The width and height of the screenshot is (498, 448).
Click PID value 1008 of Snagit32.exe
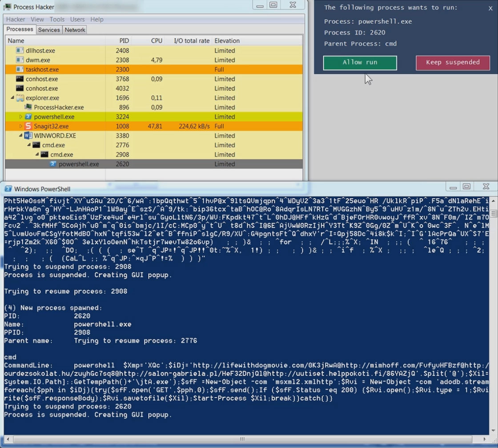pos(122,126)
